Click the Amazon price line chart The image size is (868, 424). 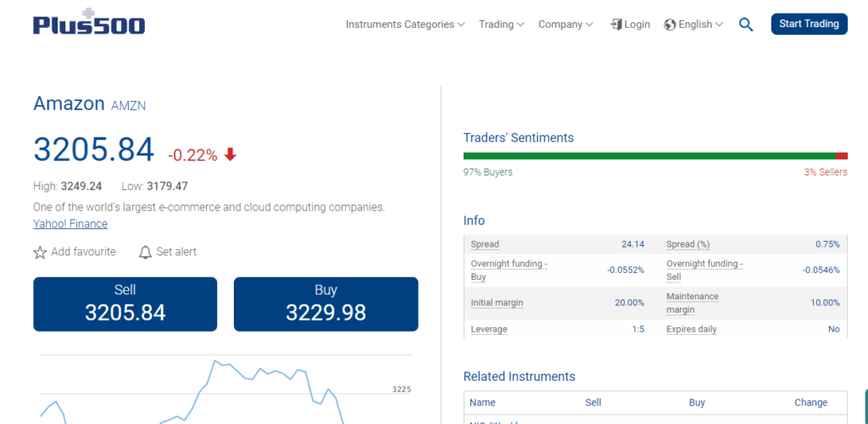click(x=225, y=389)
